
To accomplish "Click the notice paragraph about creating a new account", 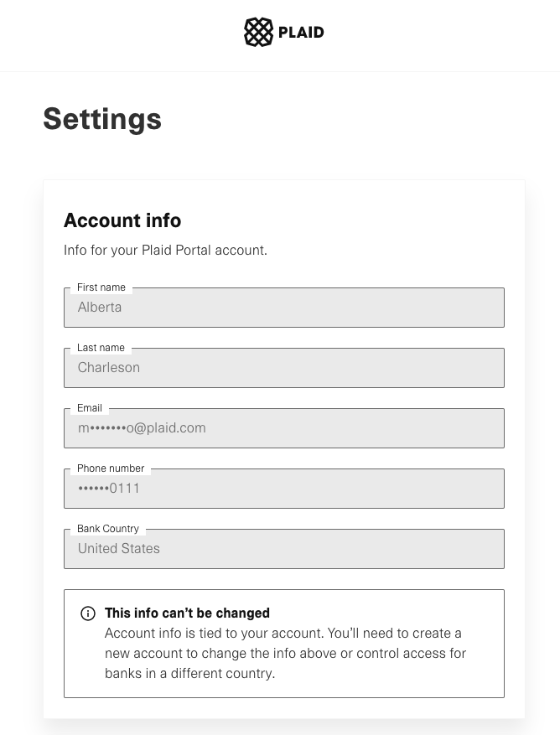I will [285, 653].
